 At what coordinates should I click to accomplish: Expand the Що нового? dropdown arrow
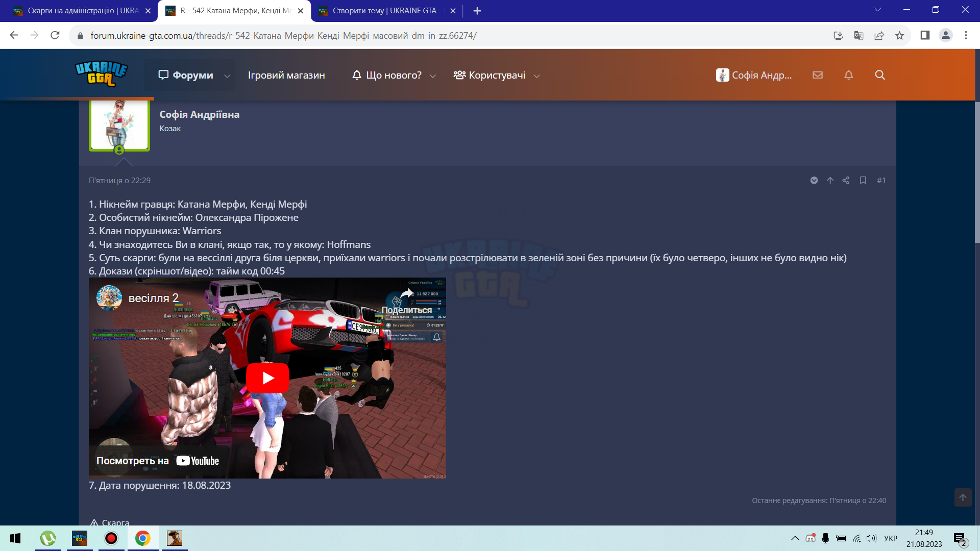[x=433, y=76]
